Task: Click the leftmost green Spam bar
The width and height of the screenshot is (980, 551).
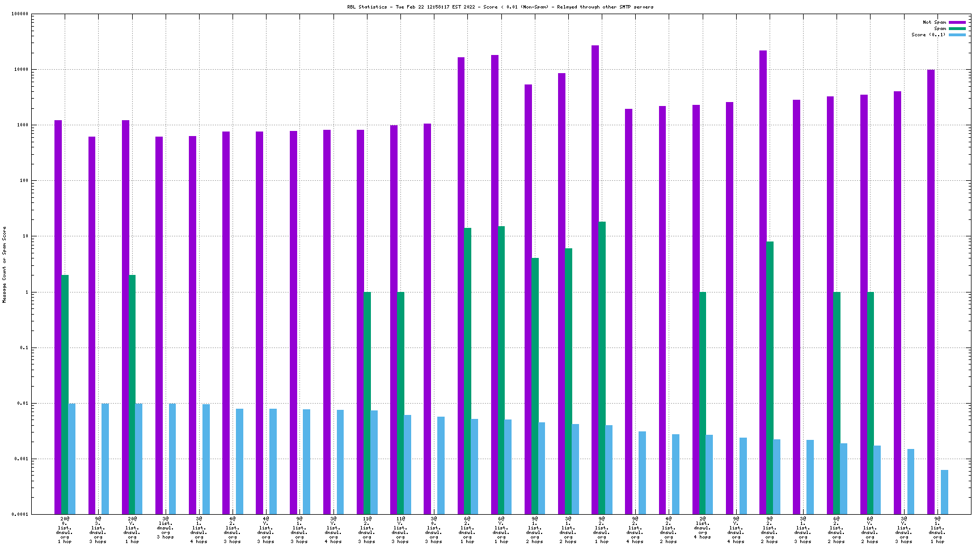Action: point(65,394)
